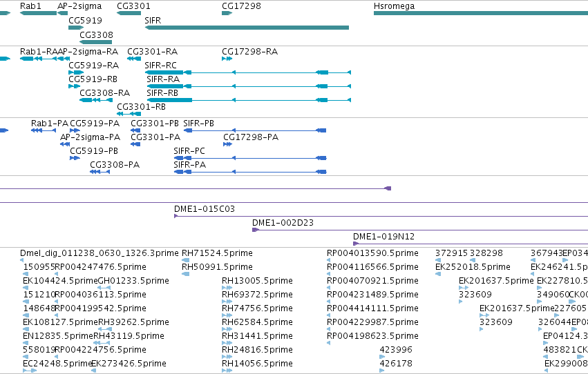This screenshot has width=588, height=374.
Task: Click the RH43119.5prime EST label
Action: click(129, 336)
